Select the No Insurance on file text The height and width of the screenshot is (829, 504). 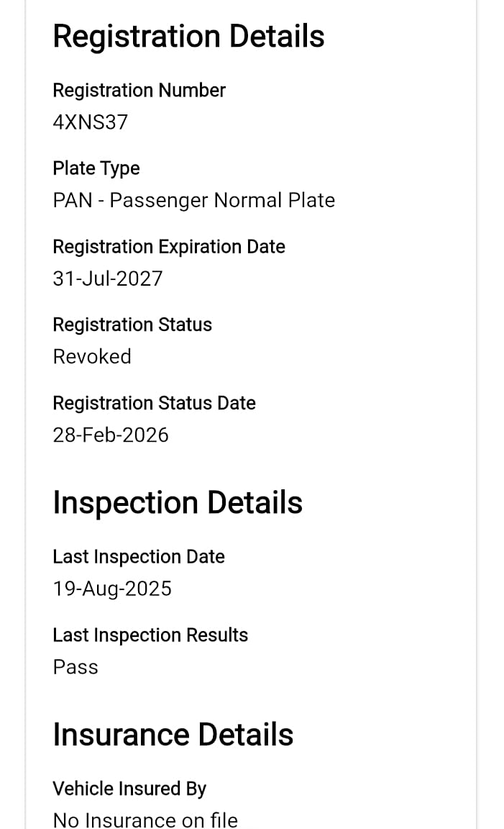point(145,820)
